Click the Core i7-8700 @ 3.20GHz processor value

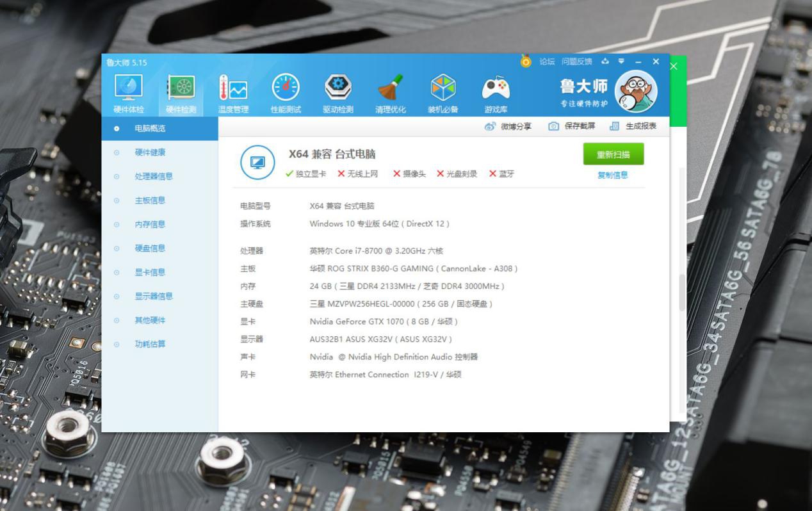(x=377, y=251)
